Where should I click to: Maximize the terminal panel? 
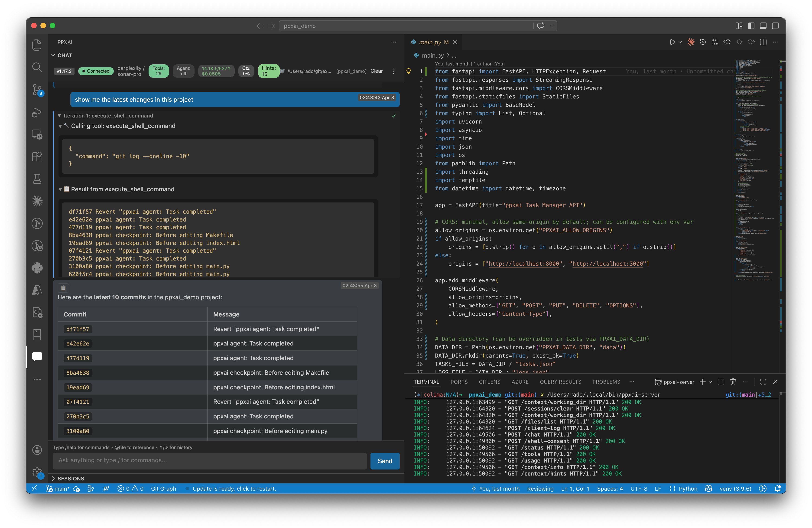[x=763, y=382]
